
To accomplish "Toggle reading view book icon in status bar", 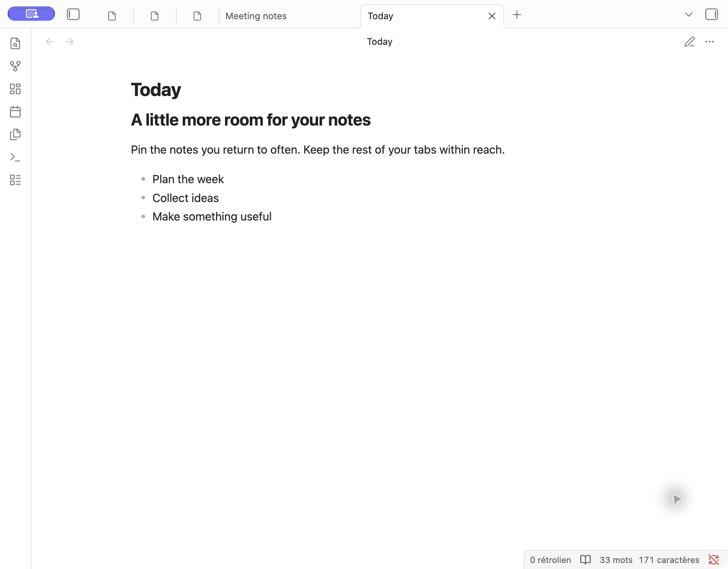I will tap(585, 560).
